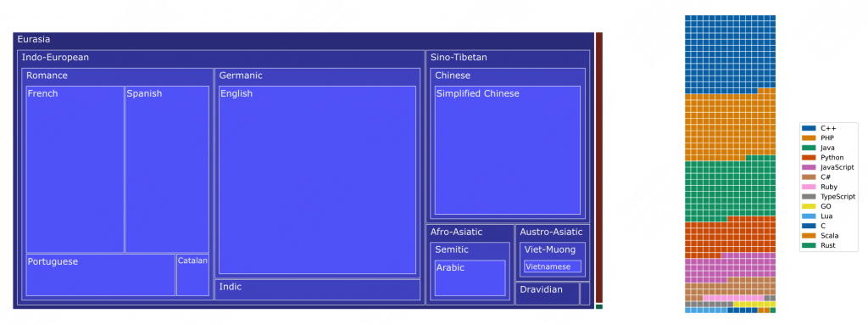Click the Sino-Tibetan group header
The width and height of the screenshot is (868, 325).
tap(508, 57)
